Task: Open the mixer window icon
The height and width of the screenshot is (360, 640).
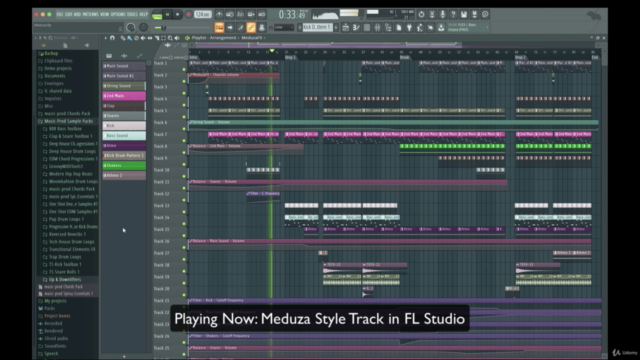Action: [x=378, y=28]
